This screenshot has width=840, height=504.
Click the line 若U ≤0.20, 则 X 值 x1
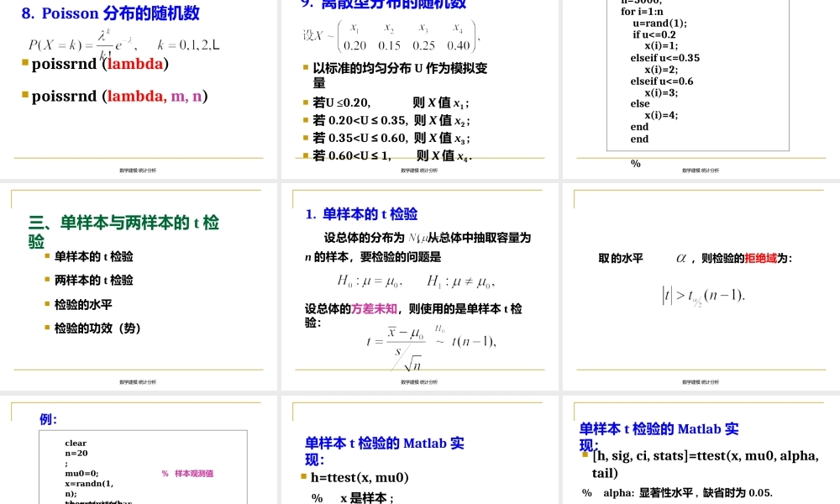pos(391,102)
